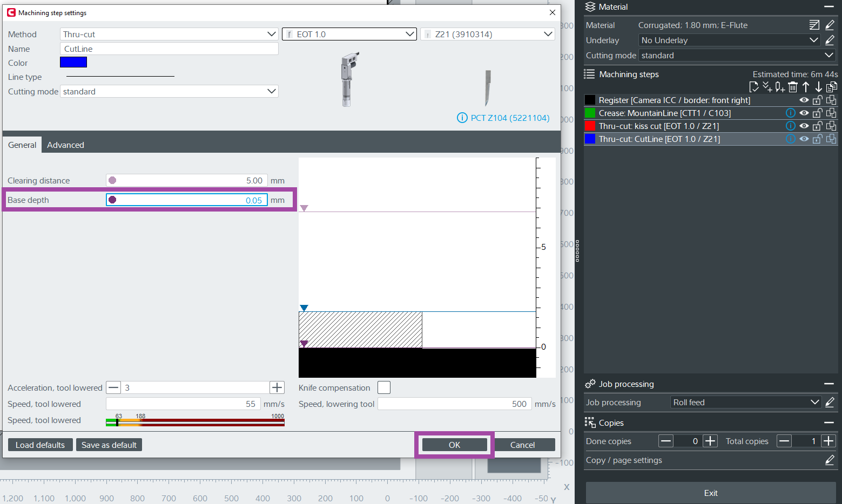The width and height of the screenshot is (842, 504).
Task: Edit Underlay with the pencil icon
Action: pyautogui.click(x=830, y=40)
